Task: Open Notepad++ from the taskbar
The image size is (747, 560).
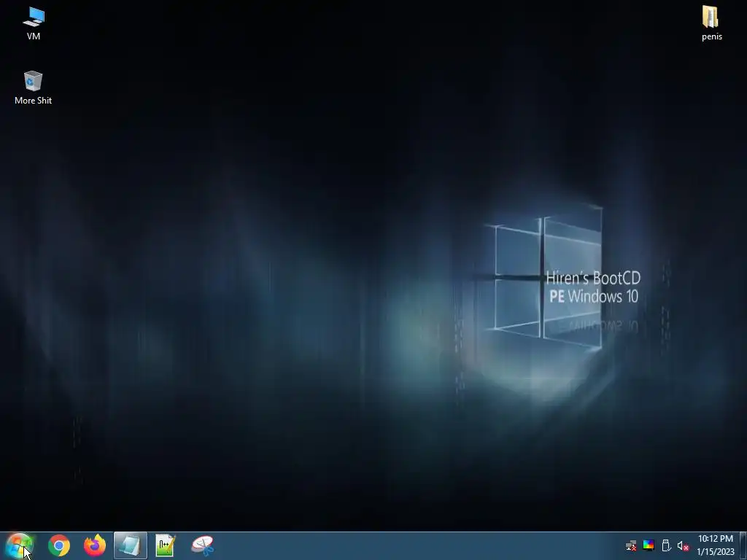Action: pyautogui.click(x=166, y=545)
